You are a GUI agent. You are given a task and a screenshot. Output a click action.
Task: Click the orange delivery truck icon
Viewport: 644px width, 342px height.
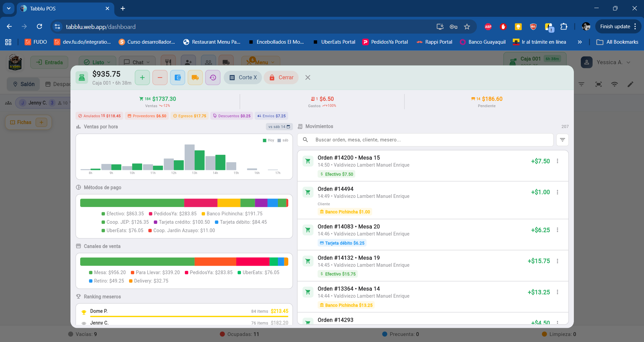[195, 77]
